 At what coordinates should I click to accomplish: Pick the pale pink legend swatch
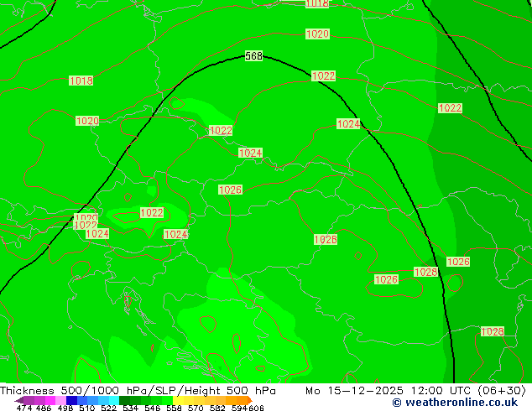(60, 400)
